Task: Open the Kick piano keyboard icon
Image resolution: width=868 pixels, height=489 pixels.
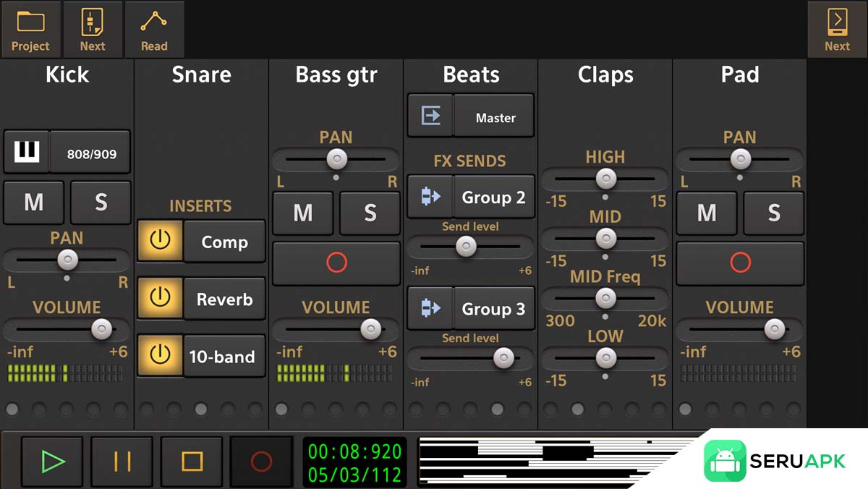Action: pyautogui.click(x=27, y=153)
